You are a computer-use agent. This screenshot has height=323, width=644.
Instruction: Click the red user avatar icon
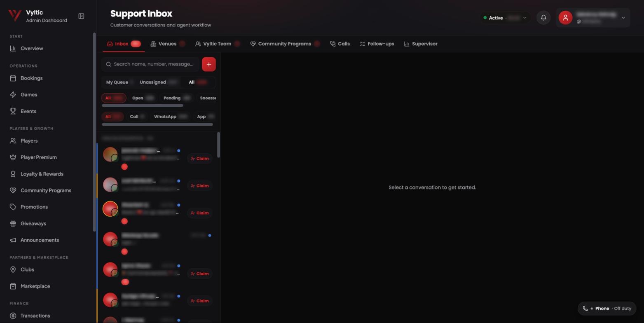tap(565, 18)
